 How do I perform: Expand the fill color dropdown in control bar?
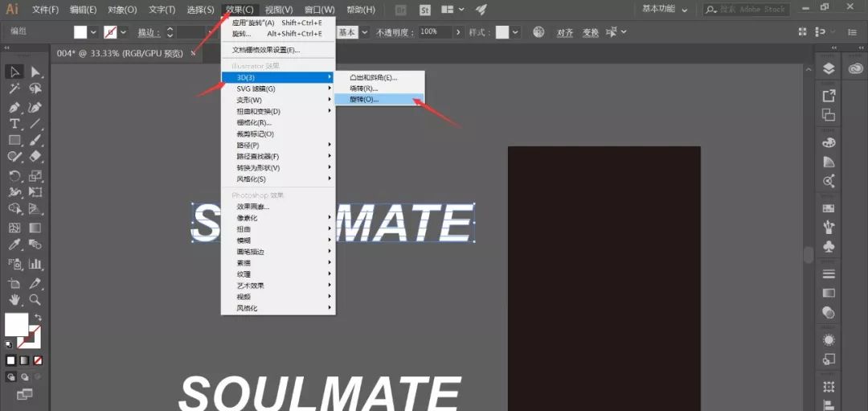93,32
